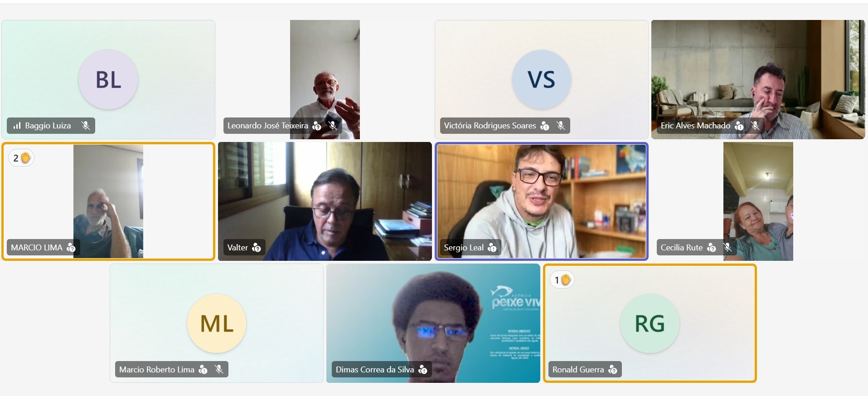
Task: Click Sergio Leal's video tile
Action: (x=542, y=201)
